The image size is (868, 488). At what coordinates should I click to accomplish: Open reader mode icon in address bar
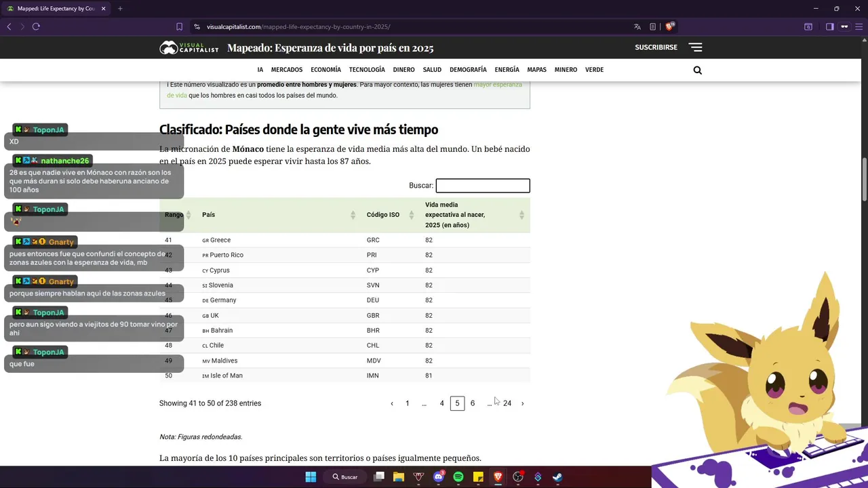[653, 26]
